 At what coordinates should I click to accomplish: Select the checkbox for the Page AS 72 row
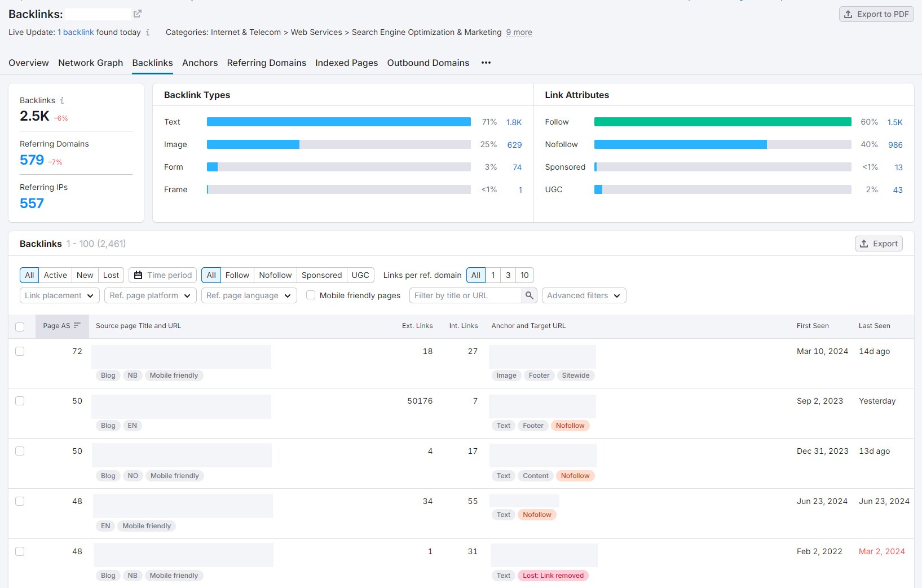(20, 351)
